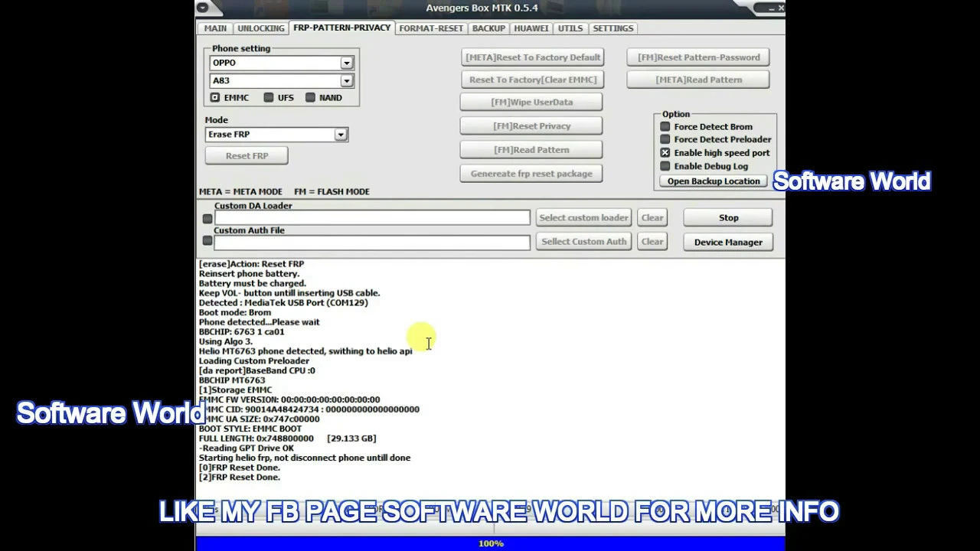Click the Reset FRP button
The width and height of the screenshot is (980, 551).
(x=247, y=155)
